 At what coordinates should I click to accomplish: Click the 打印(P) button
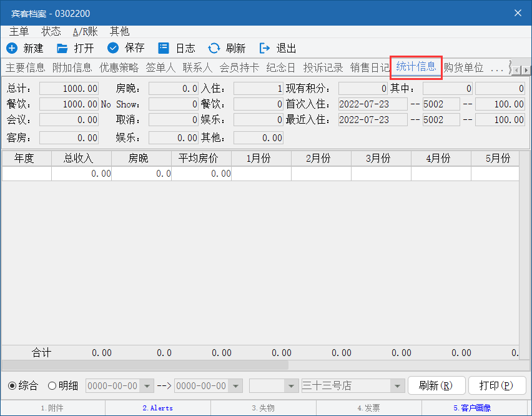tap(497, 385)
